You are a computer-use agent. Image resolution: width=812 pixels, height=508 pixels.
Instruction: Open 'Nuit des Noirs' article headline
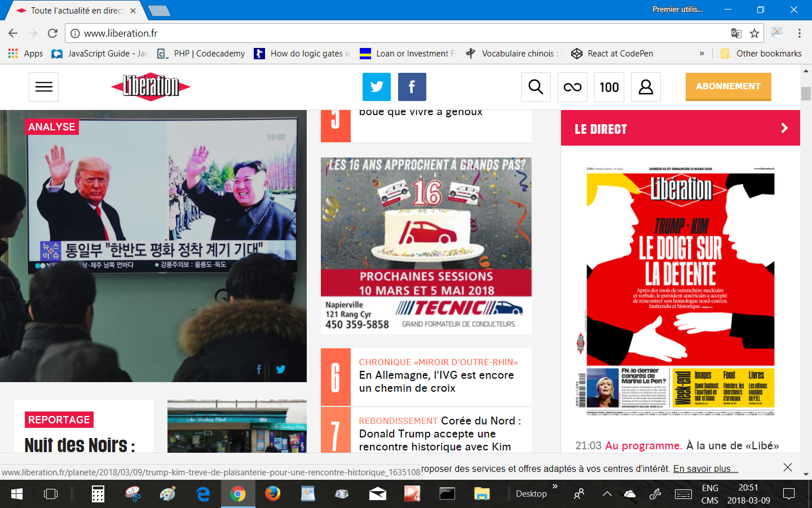coord(80,445)
